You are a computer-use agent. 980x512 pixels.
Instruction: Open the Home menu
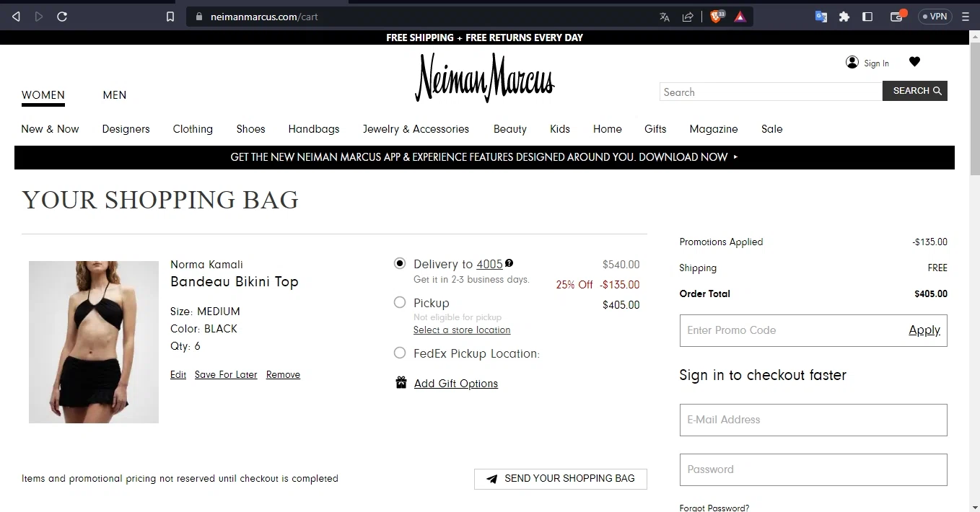[608, 129]
